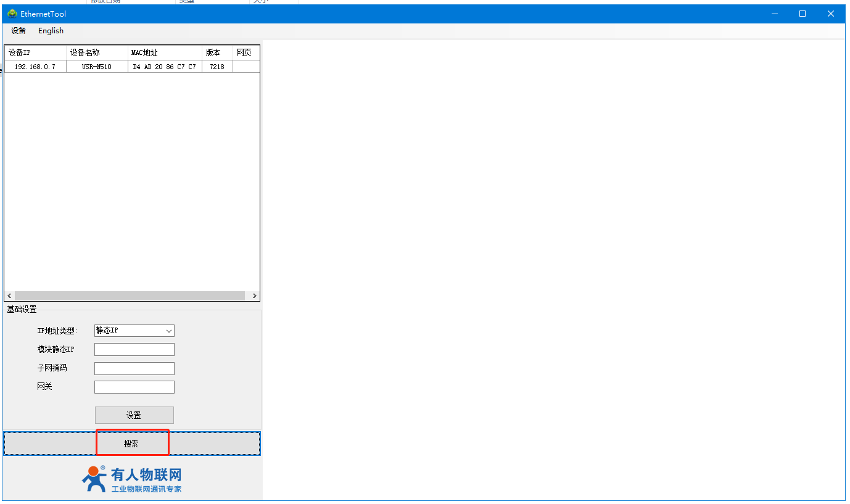Click the 有人物联网 logo image

coord(132,479)
